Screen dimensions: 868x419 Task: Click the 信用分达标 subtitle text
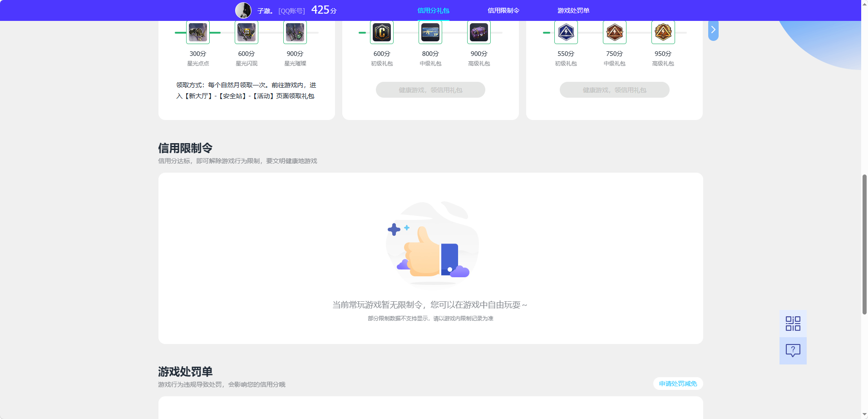pyautogui.click(x=237, y=161)
